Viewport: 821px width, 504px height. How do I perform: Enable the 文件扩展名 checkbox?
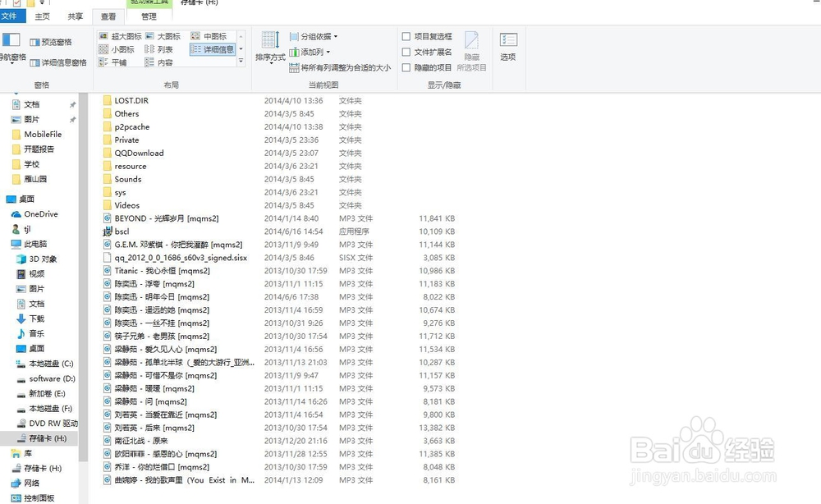click(x=406, y=52)
